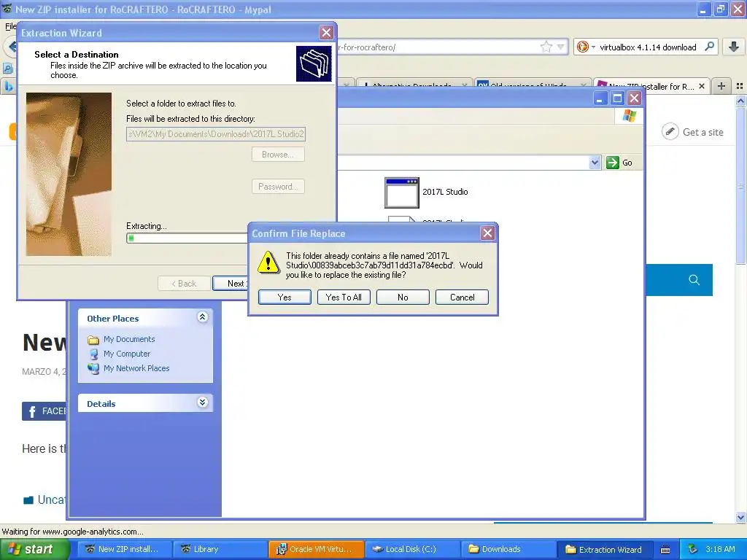The width and height of the screenshot is (747, 560).
Task: Minimize the Explorer Downloads window
Action: coord(600,98)
